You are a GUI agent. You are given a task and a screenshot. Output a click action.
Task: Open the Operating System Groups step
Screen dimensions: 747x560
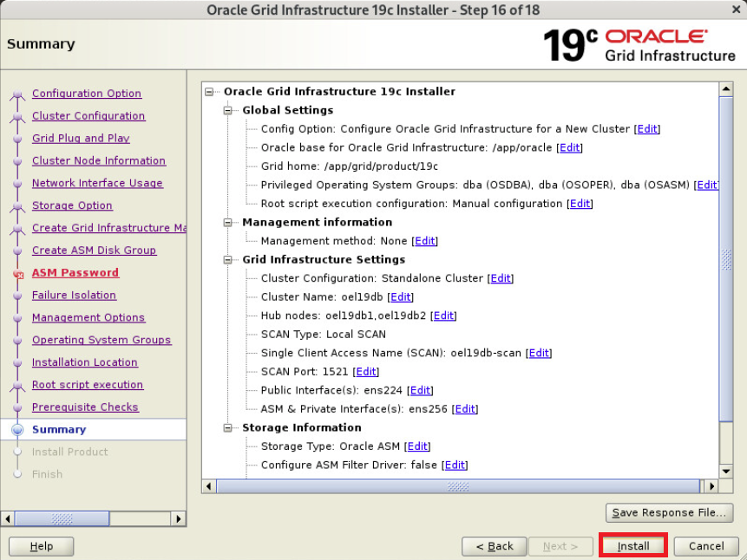(102, 340)
